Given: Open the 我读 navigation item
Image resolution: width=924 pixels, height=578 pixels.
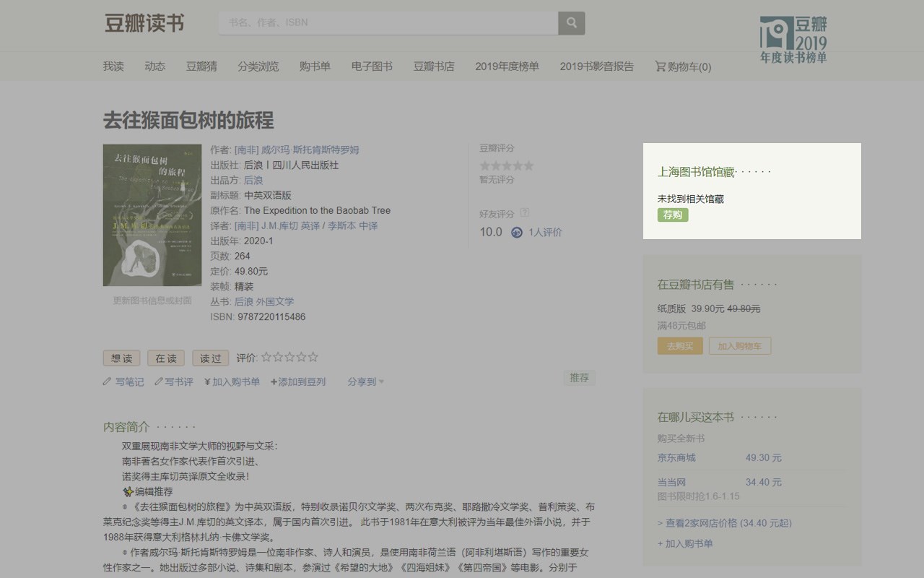Looking at the screenshot, I should click(113, 66).
